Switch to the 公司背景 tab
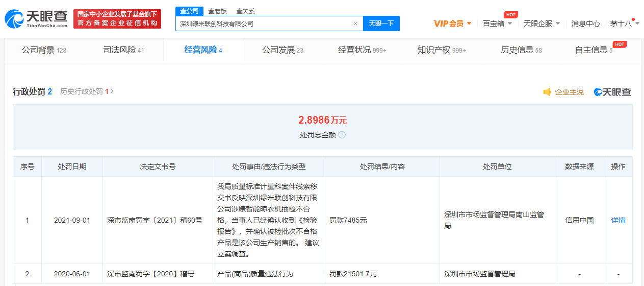644x286 pixels. [44, 50]
